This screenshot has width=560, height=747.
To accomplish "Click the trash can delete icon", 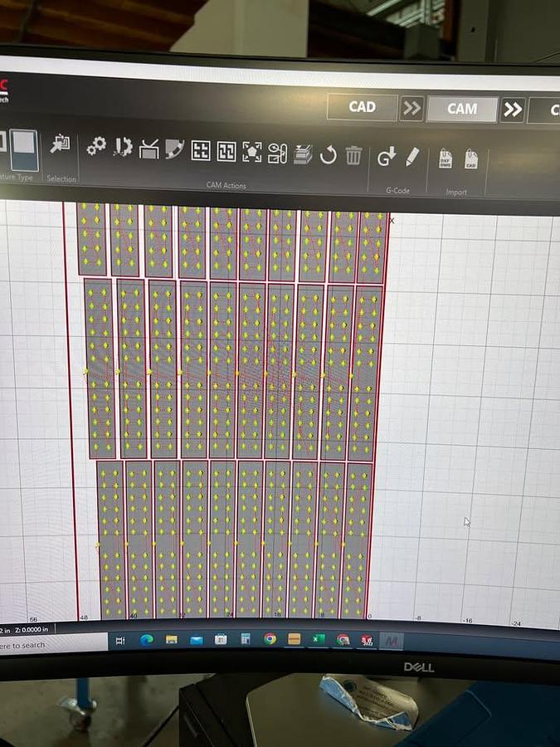I will pyautogui.click(x=353, y=154).
